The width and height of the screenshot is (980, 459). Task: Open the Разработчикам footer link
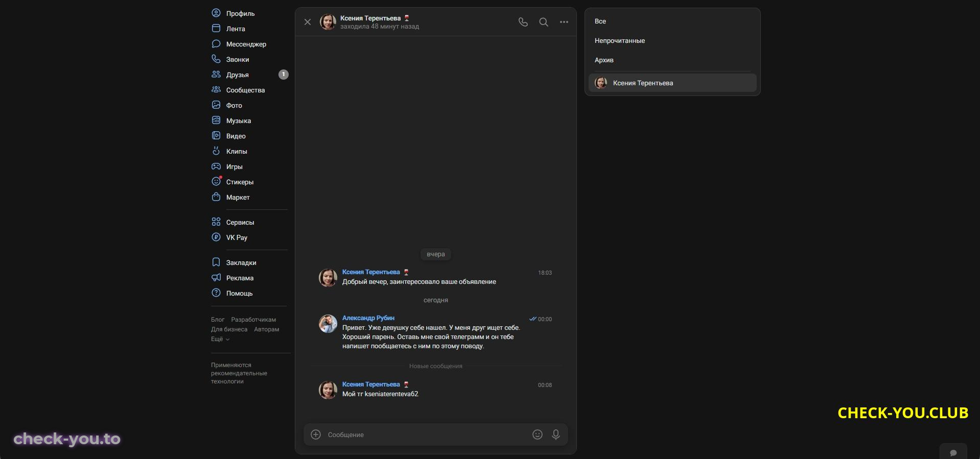point(253,320)
